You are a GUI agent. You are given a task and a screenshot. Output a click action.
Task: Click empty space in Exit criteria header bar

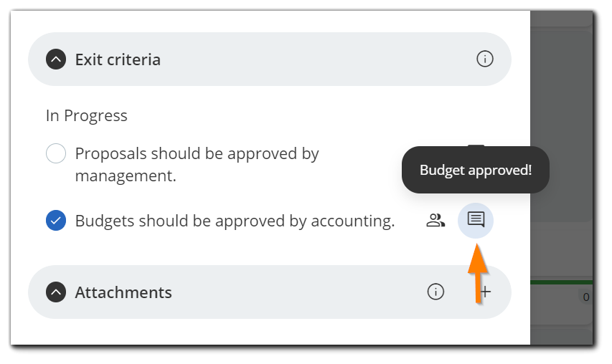(316, 59)
